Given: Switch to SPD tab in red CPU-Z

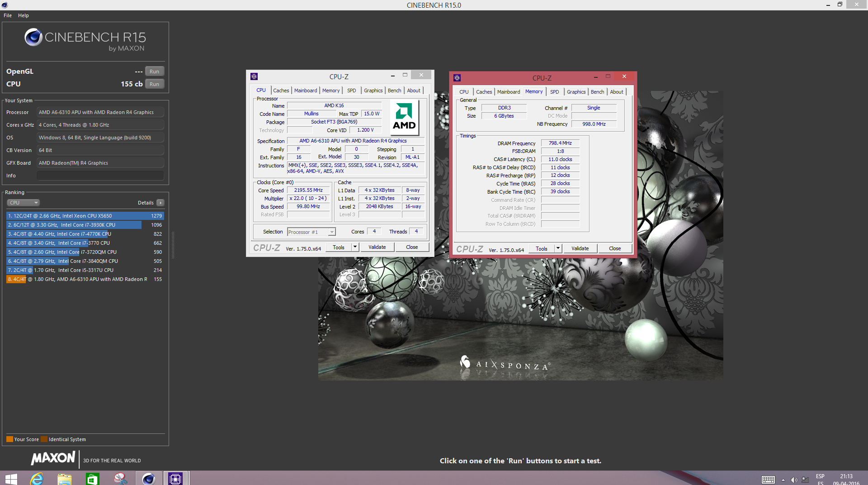Looking at the screenshot, I should pos(555,92).
